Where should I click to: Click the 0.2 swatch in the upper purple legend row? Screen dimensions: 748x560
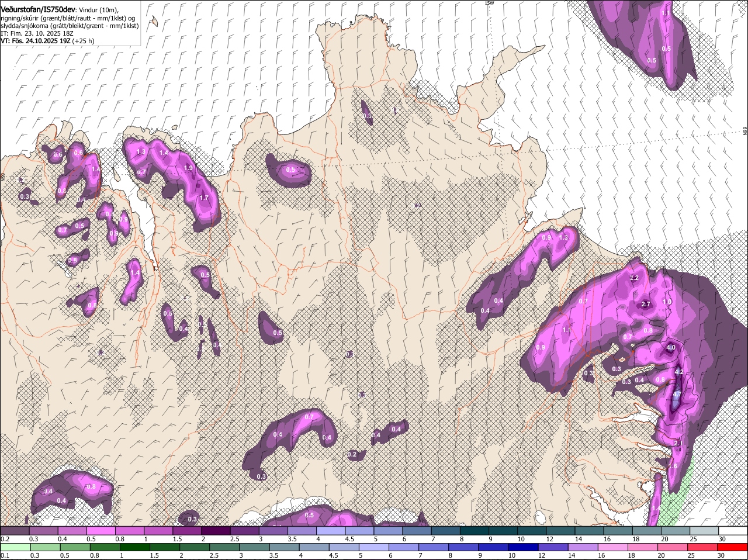(15, 531)
